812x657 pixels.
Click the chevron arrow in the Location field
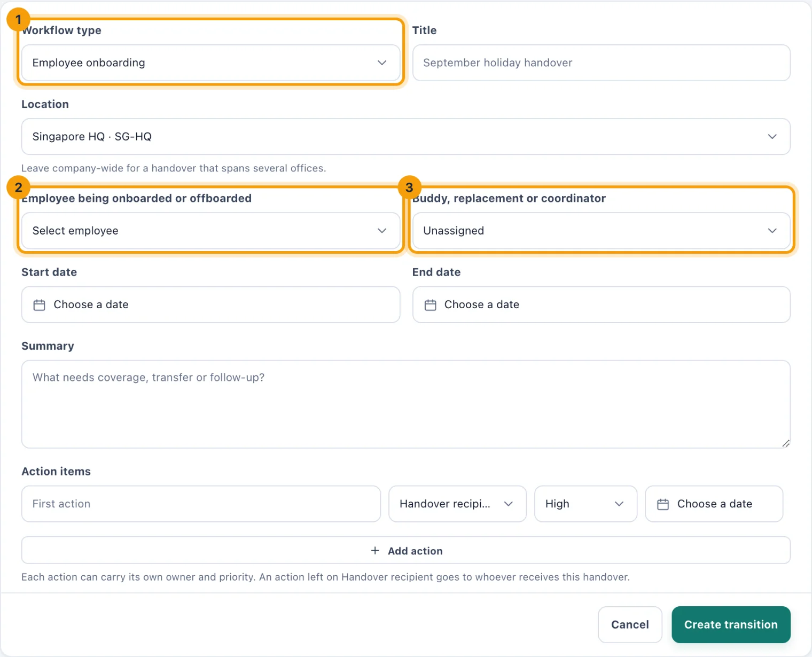pyautogui.click(x=772, y=137)
